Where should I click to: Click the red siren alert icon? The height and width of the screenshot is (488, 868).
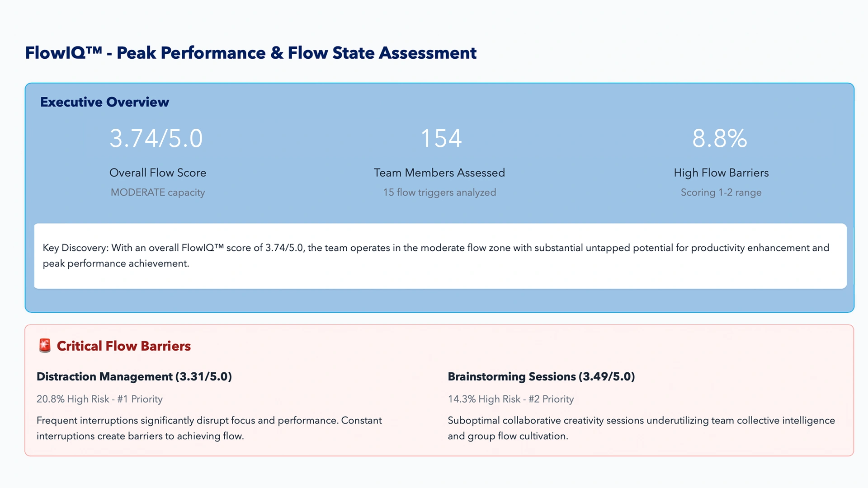click(45, 346)
